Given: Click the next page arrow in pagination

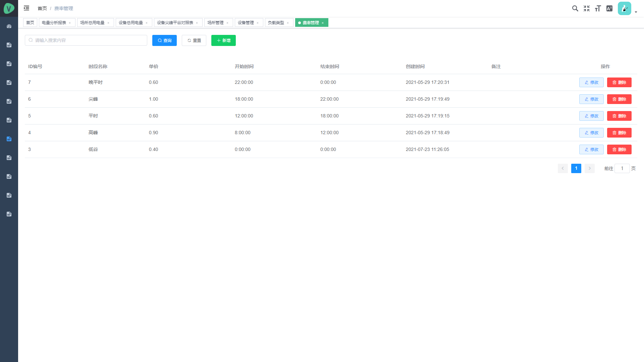Looking at the screenshot, I should 589,168.
